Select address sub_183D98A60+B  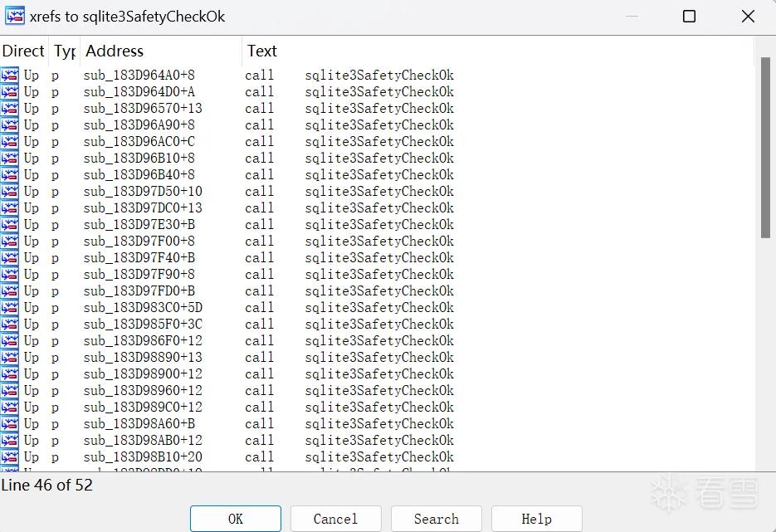pos(139,423)
